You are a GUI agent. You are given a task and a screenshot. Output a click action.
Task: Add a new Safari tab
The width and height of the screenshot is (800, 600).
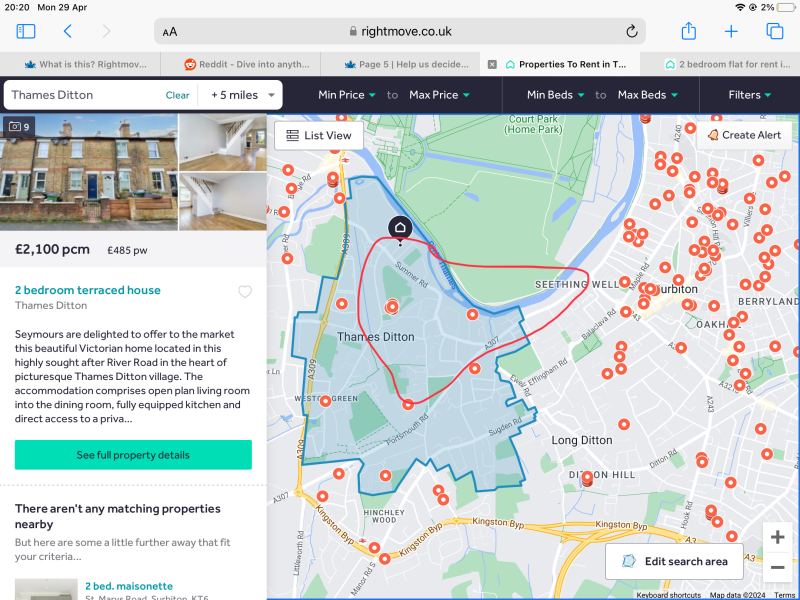click(x=731, y=32)
